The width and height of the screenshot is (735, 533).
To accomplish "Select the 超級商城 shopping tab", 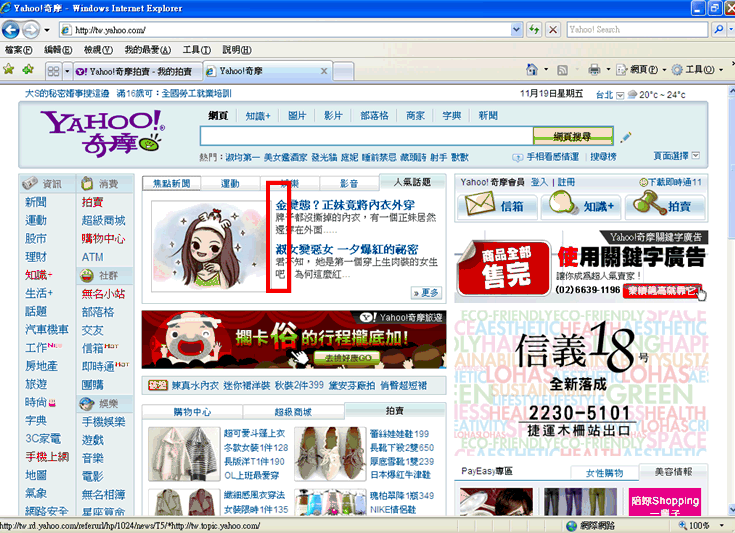I will pos(293,412).
